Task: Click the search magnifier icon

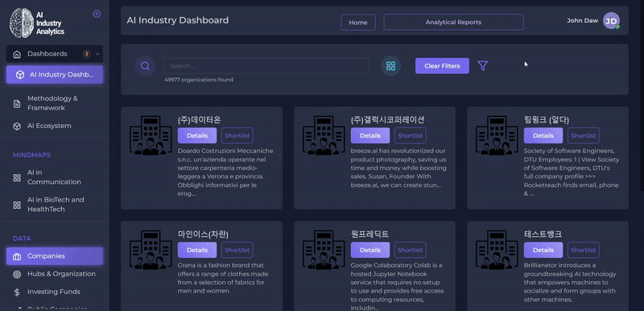Action: [x=145, y=66]
